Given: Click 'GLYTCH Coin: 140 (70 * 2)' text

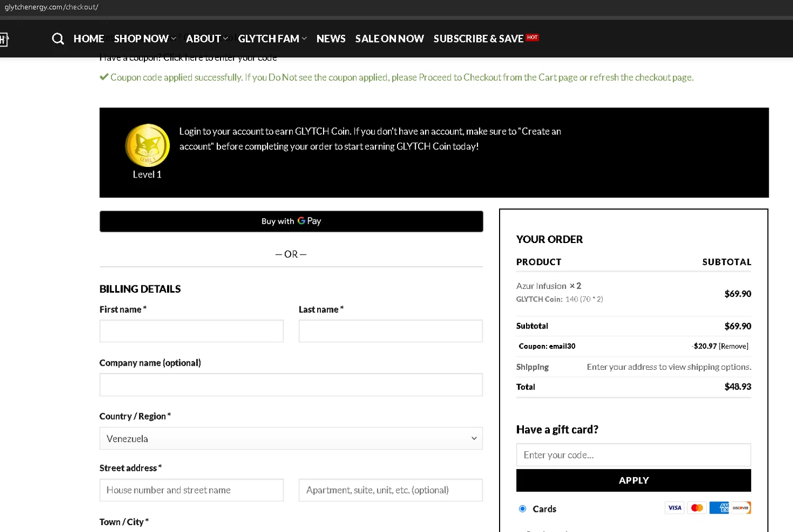Looking at the screenshot, I should (x=559, y=299).
